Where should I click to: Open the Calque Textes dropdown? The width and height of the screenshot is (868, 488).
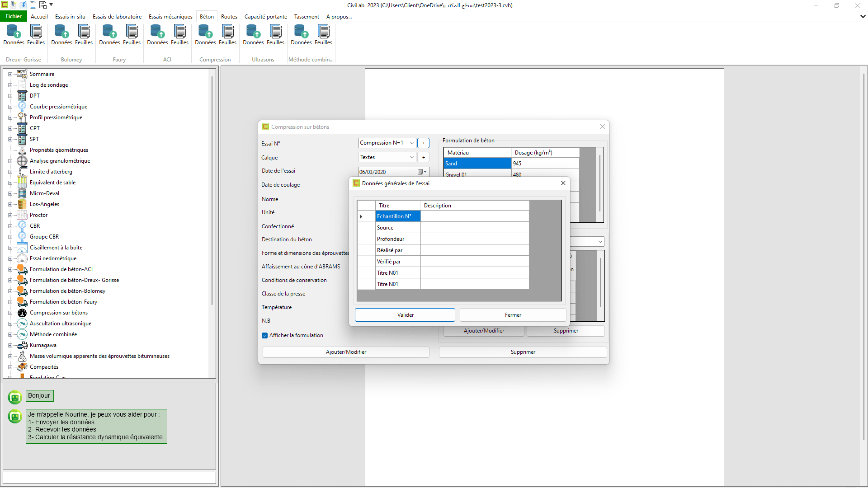coord(412,157)
